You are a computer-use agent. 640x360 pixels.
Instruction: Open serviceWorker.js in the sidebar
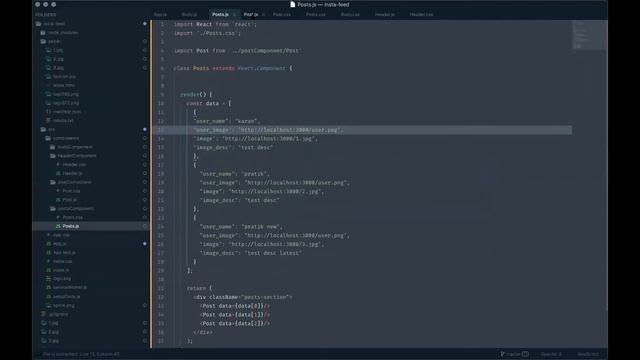pos(69,288)
